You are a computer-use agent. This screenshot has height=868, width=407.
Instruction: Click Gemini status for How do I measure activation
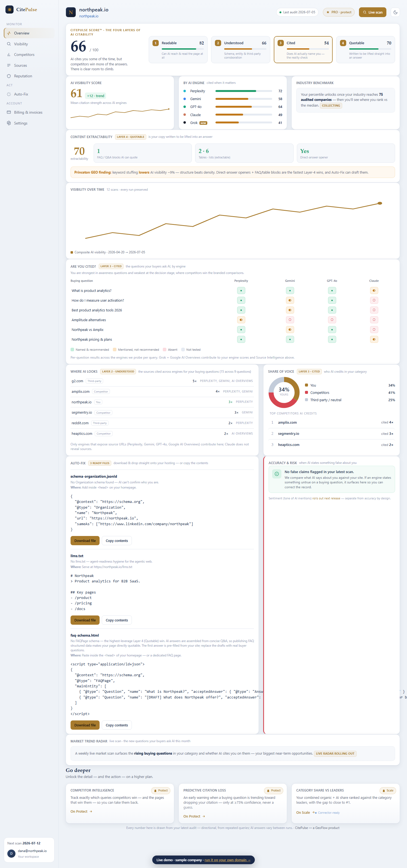[x=290, y=300]
